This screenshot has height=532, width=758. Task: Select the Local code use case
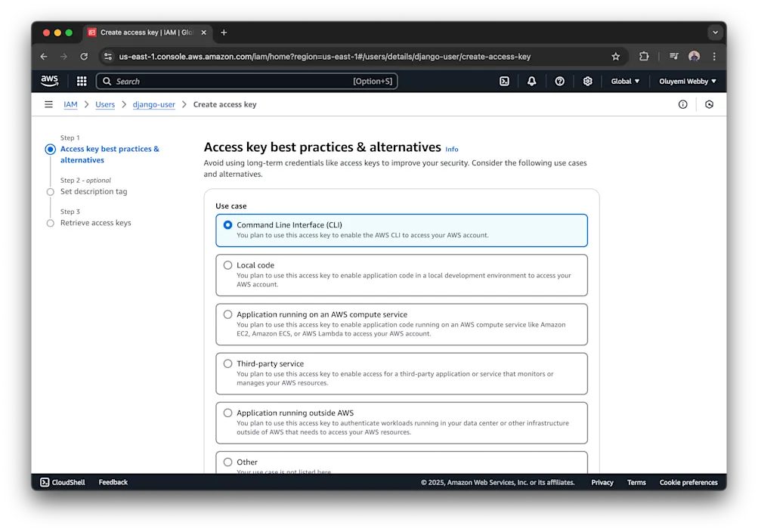(x=228, y=265)
